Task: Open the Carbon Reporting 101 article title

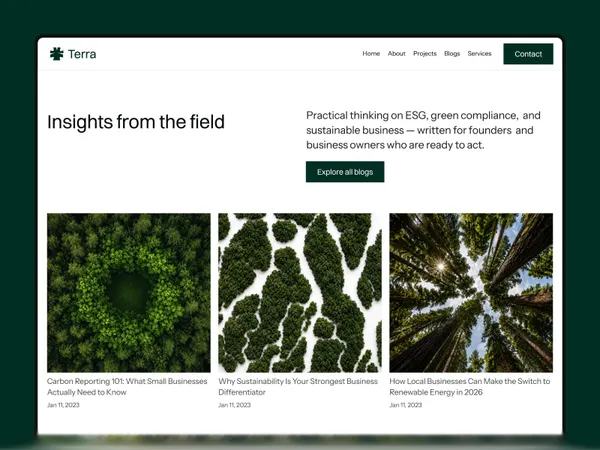Action: pos(127,386)
